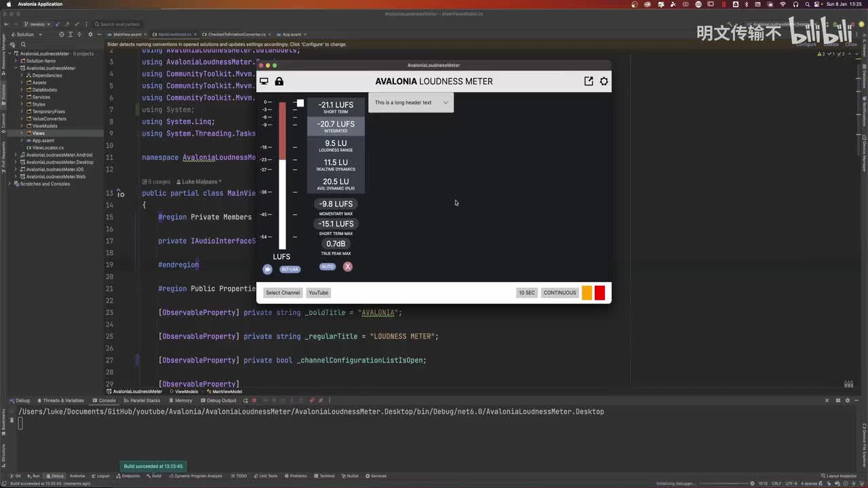
Task: Open the Problems tool window
Action: tap(295, 476)
